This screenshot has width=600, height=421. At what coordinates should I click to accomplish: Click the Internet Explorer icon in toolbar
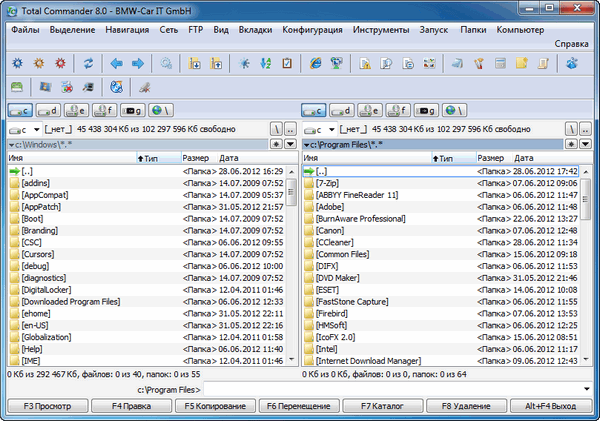317,64
